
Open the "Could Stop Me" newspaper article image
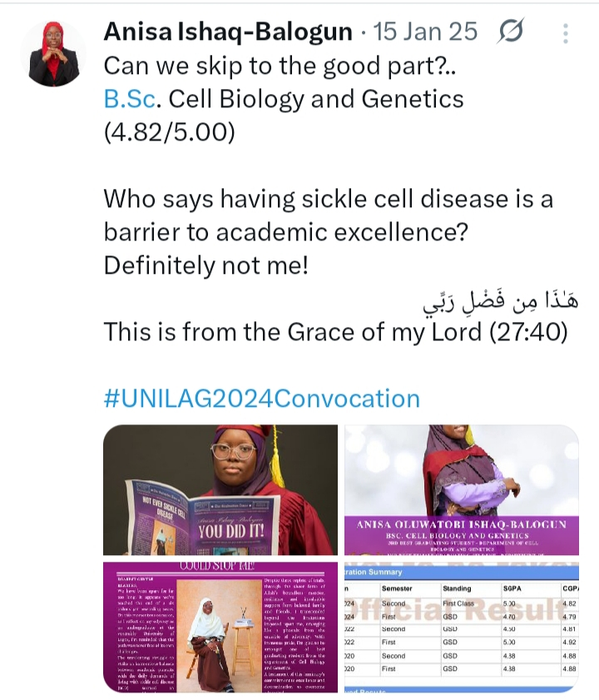point(220,627)
